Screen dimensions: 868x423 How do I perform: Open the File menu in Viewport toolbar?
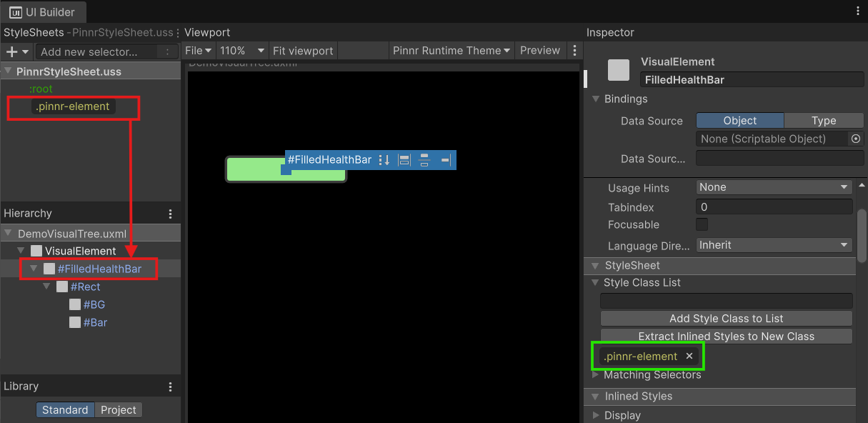199,51
